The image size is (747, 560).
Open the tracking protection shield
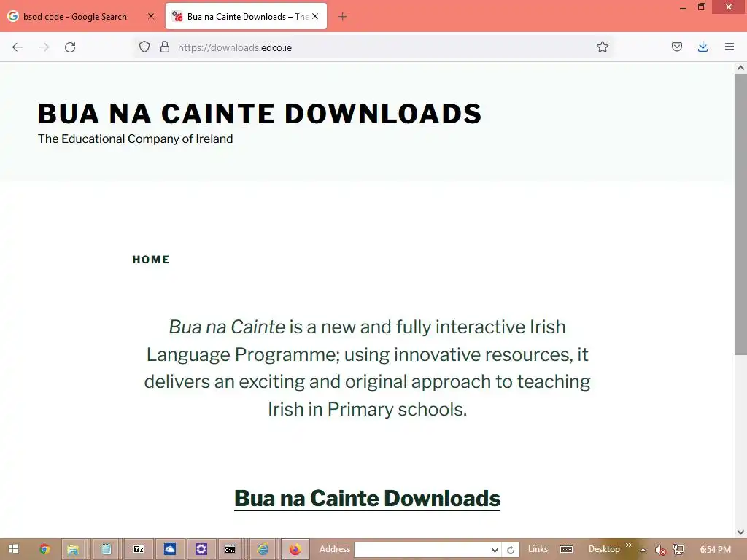click(x=144, y=47)
